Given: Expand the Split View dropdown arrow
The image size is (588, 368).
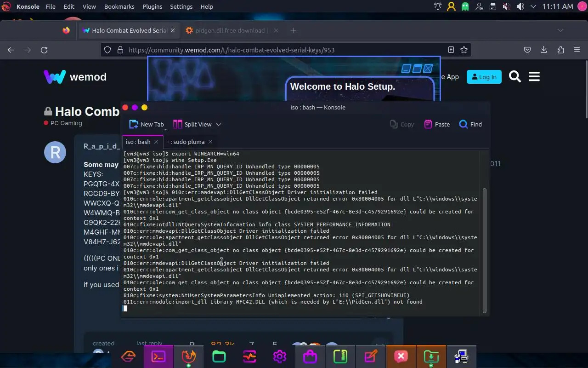Looking at the screenshot, I should coord(219,124).
